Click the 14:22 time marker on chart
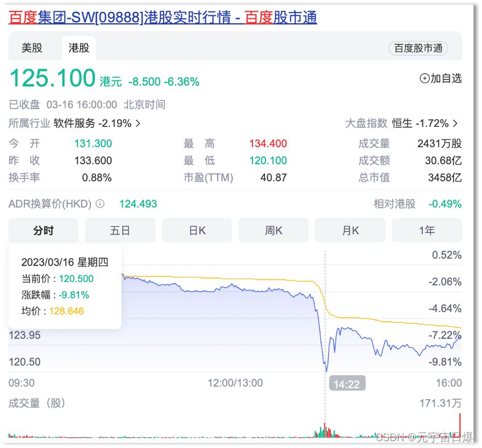 tap(347, 383)
